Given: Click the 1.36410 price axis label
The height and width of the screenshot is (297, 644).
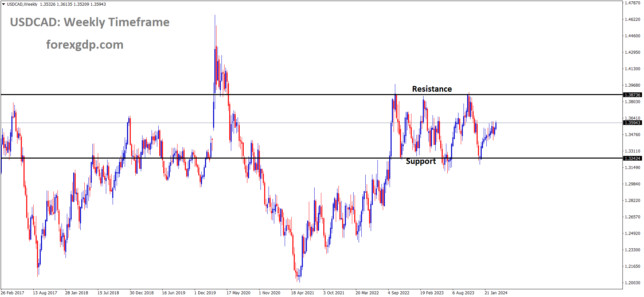Looking at the screenshot, I should pyautogui.click(x=632, y=118).
